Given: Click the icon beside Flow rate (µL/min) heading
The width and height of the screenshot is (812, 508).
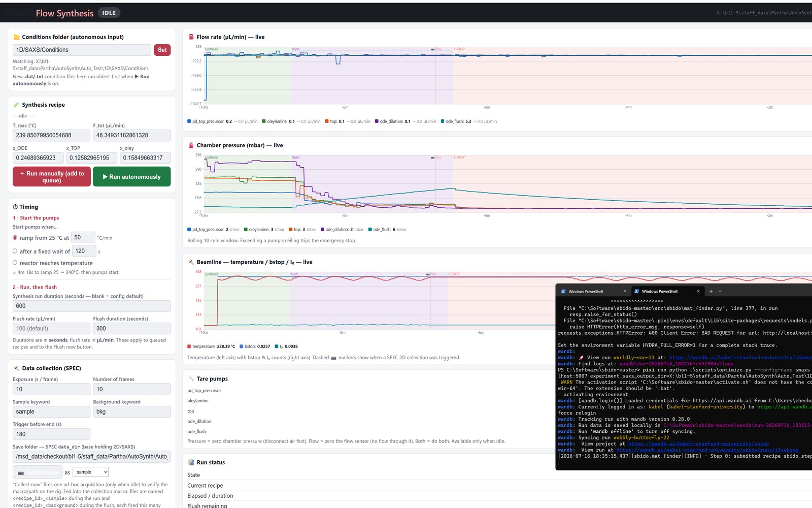Looking at the screenshot, I should click(191, 37).
